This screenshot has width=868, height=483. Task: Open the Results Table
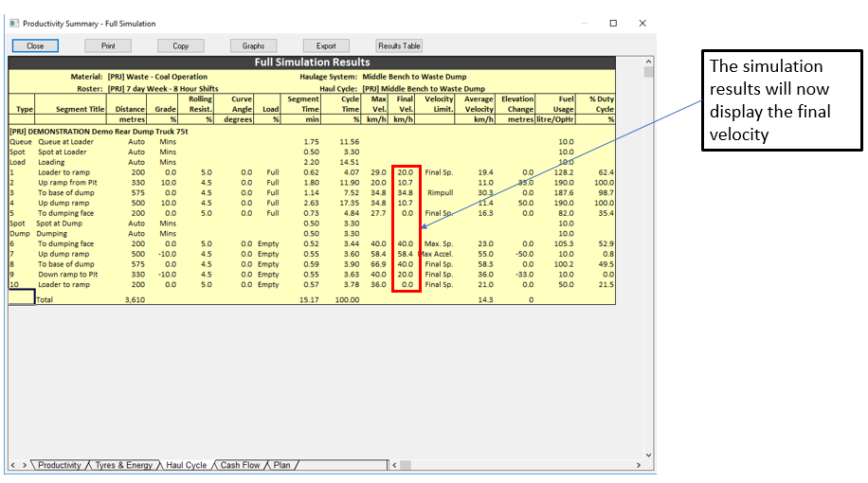(399, 45)
